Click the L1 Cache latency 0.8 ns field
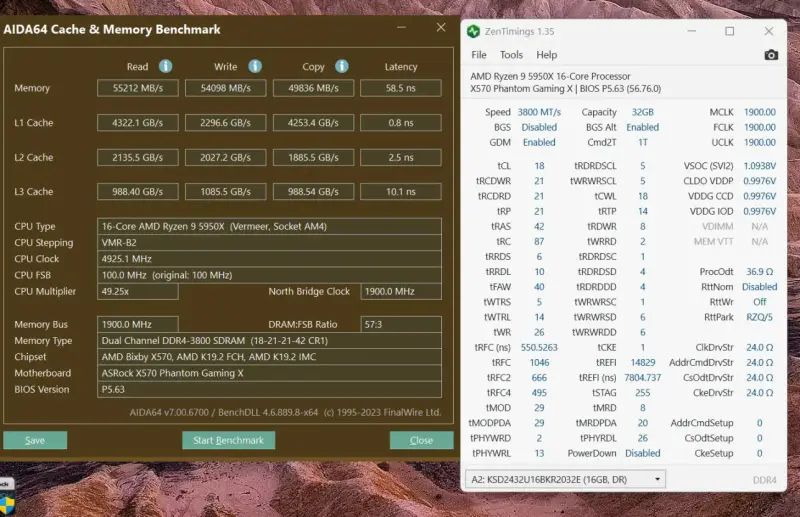Image resolution: width=800 pixels, height=517 pixels. 401,122
